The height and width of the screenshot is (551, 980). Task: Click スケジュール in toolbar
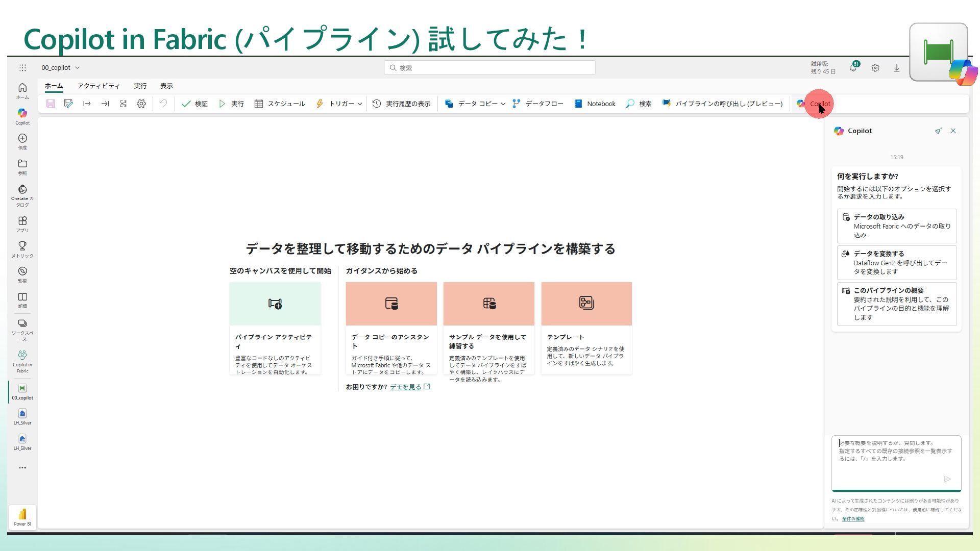point(280,104)
